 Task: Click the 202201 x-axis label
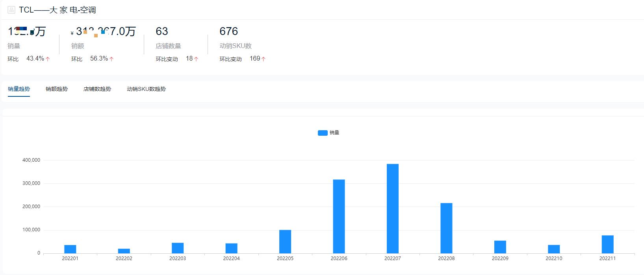click(70, 258)
